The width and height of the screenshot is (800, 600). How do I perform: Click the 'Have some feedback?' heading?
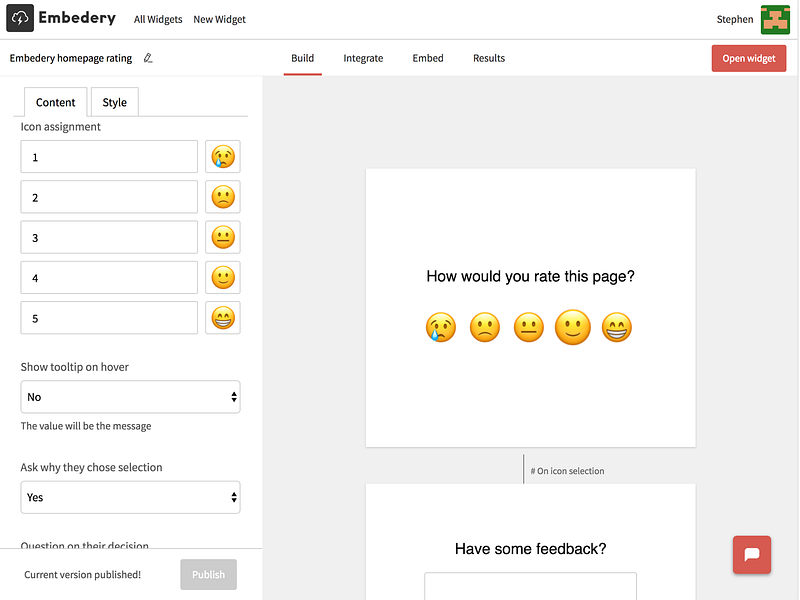531,548
